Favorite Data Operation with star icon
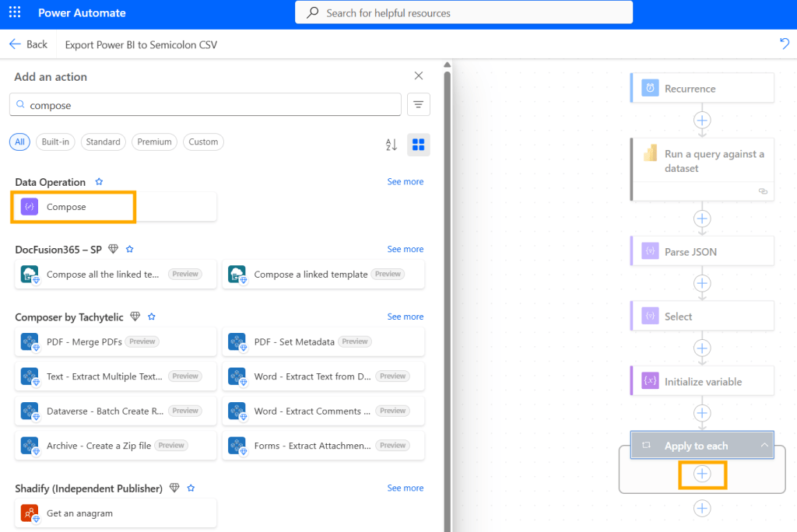797x532 pixels. click(x=99, y=182)
